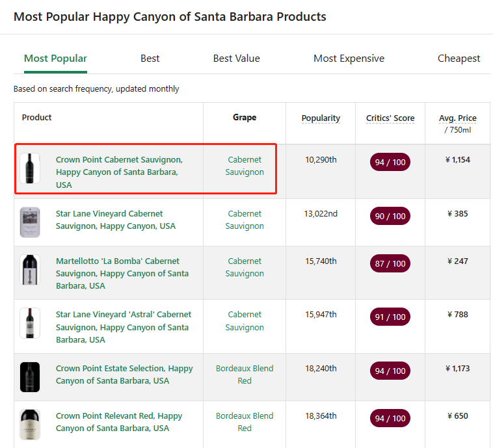Click the ¥ 1,154 price
The width and height of the screenshot is (493, 448).
[x=457, y=160]
